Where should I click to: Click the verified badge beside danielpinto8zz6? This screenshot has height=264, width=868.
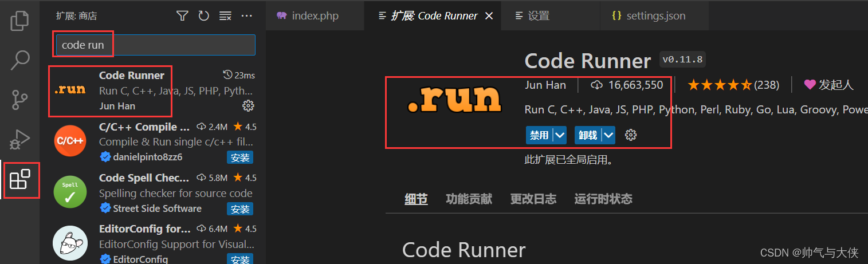pyautogui.click(x=105, y=157)
